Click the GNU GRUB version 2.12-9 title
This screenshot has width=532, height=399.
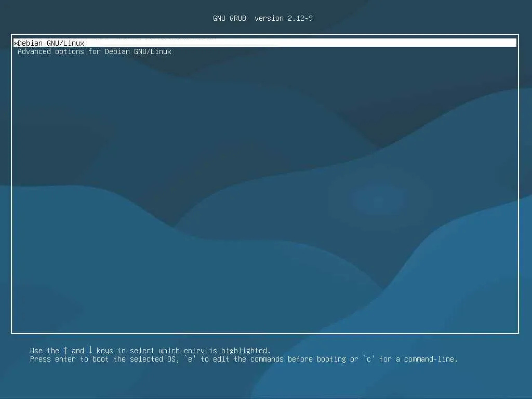pyautogui.click(x=262, y=18)
